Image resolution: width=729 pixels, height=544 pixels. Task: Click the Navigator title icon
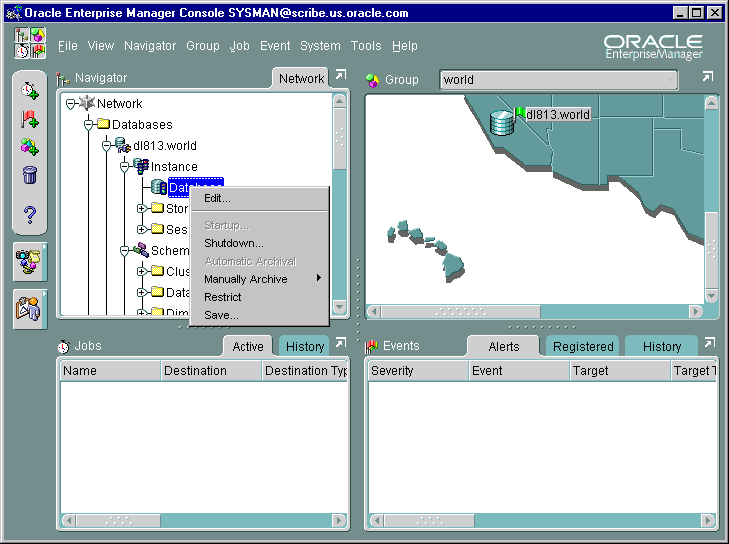(x=63, y=79)
